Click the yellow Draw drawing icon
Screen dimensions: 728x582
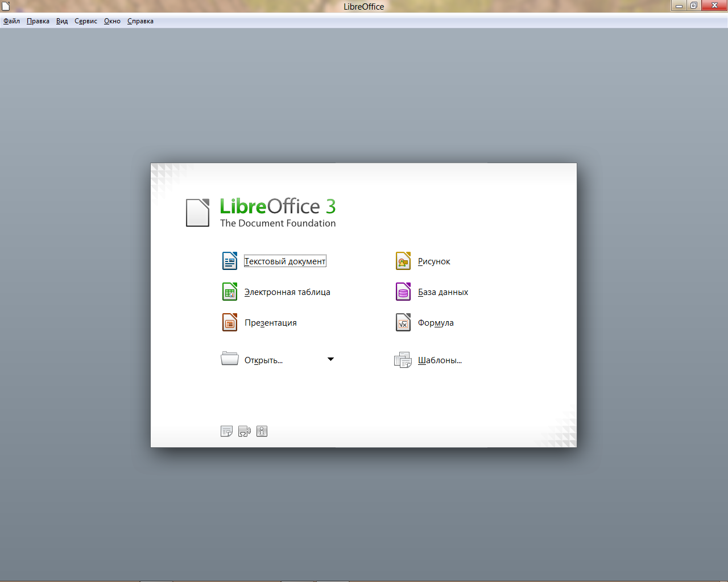[x=403, y=261]
